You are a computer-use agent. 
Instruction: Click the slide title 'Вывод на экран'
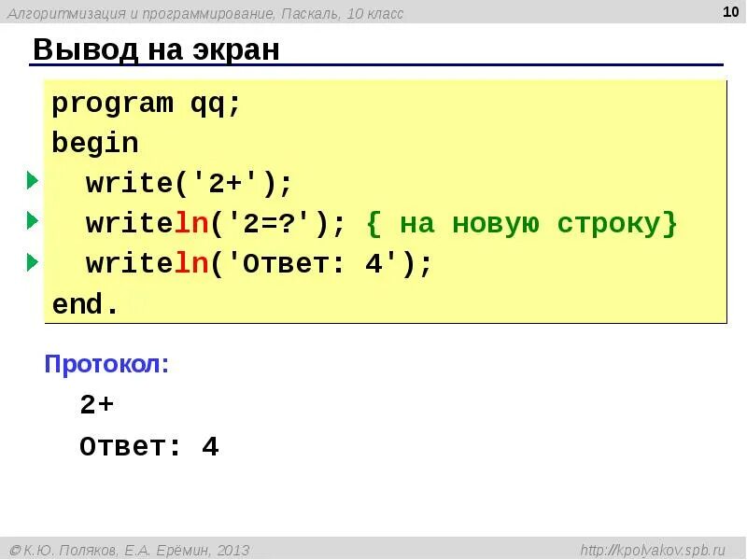pyautogui.click(x=156, y=49)
